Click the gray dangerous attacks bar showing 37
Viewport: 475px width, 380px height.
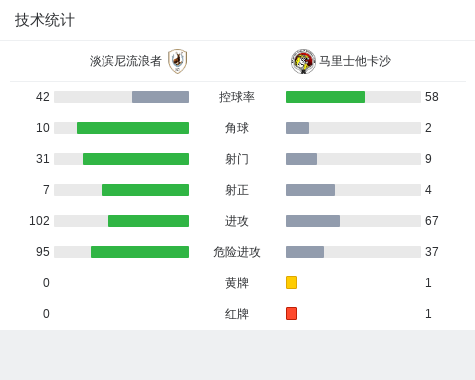pos(305,252)
